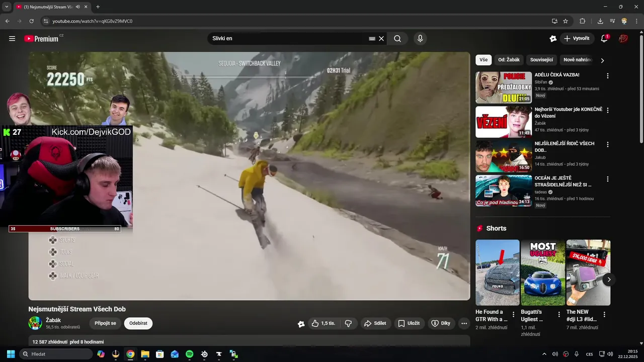Select the Související filter chip
The height and width of the screenshot is (362, 644).
(541, 60)
